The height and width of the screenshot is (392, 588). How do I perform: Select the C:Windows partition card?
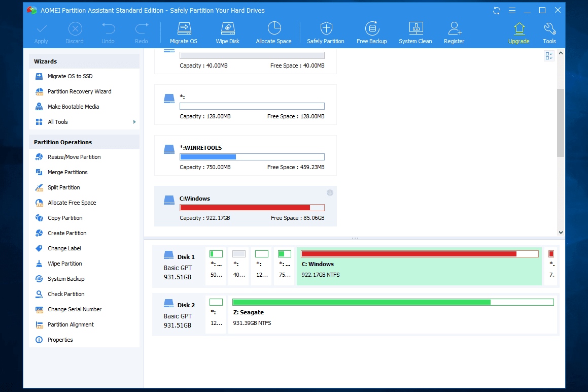246,206
